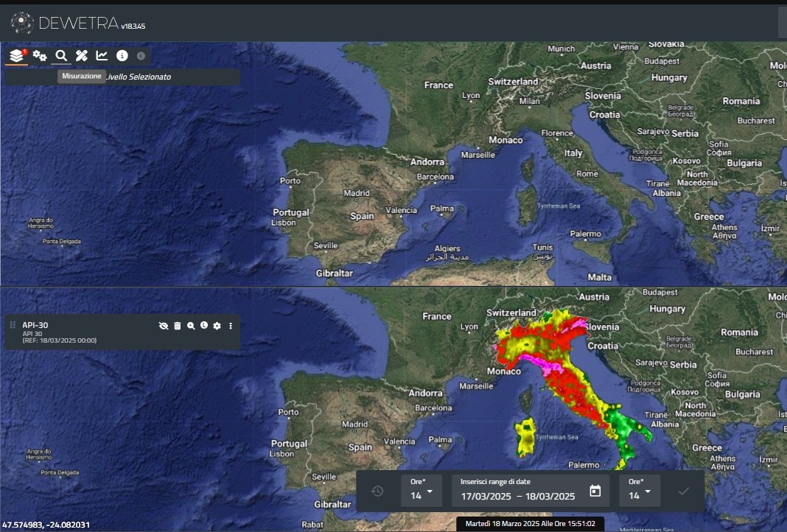
Task: Open API-30 three-dot more options menu
Action: coord(231,326)
